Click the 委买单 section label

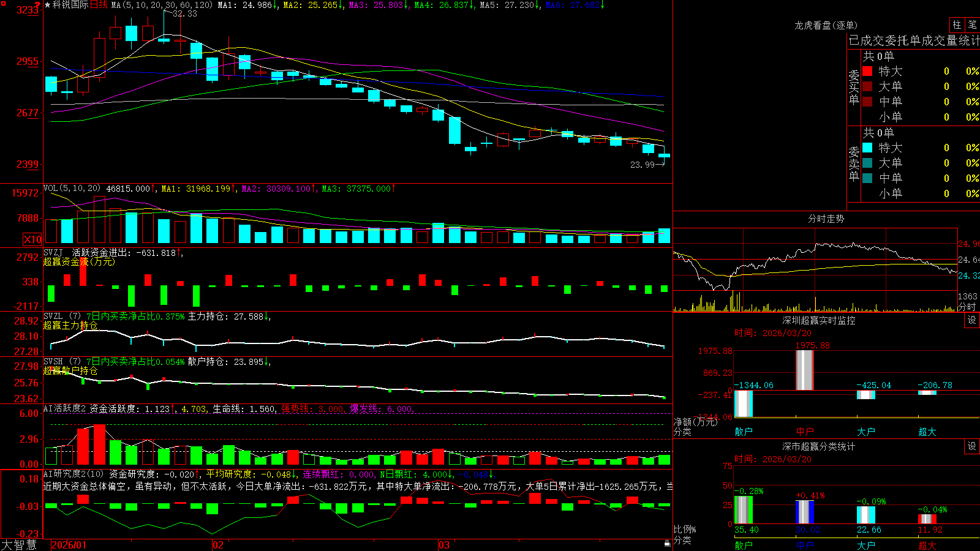point(854,88)
